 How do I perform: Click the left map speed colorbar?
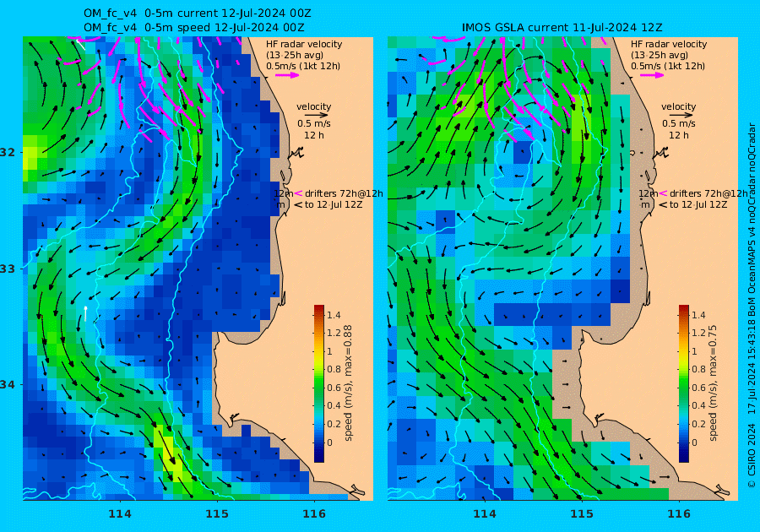319,383
